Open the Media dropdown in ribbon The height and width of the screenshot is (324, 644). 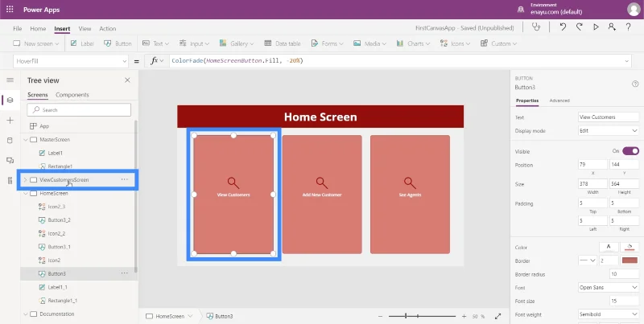coord(369,43)
